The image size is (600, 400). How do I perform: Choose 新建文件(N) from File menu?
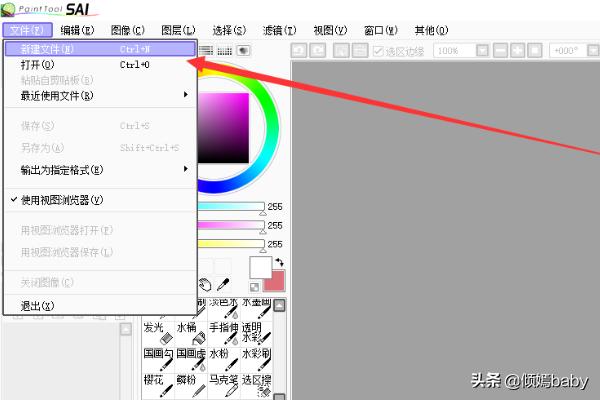tap(100, 49)
